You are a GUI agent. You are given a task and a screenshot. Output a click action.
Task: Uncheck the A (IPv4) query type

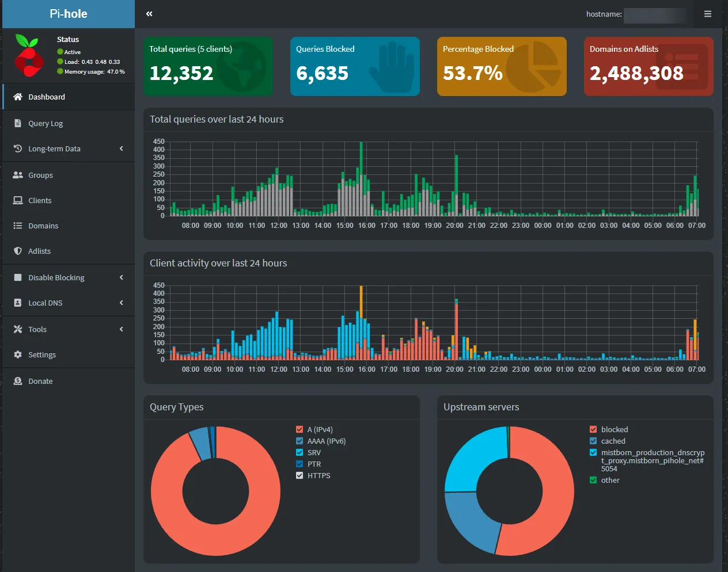point(299,429)
